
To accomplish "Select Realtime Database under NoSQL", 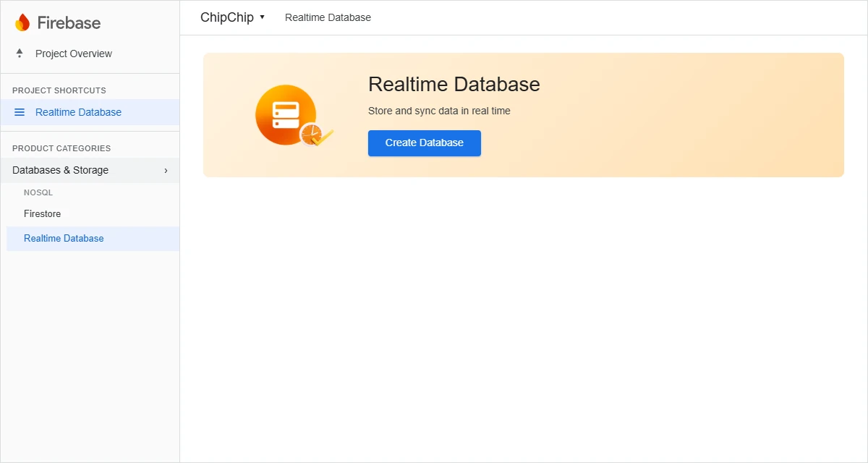I will tap(93, 239).
